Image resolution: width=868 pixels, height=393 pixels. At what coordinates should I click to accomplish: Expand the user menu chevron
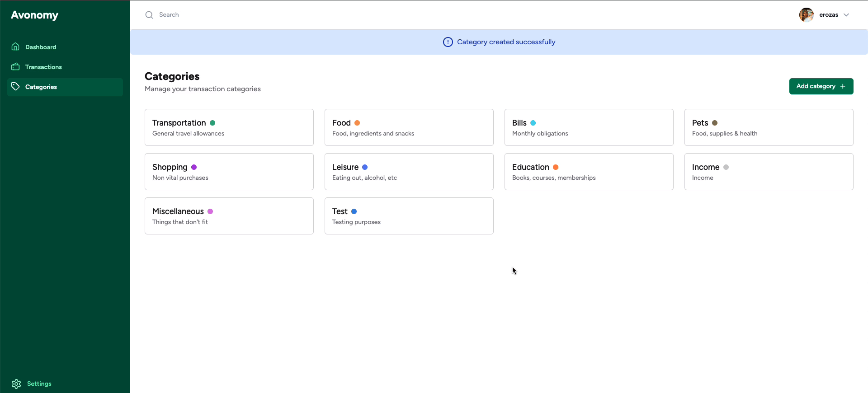[846, 15]
